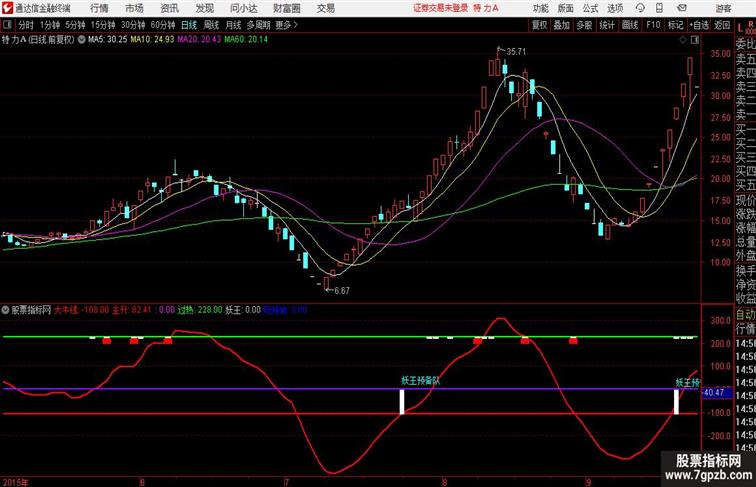Open the 行情 menu
The height and width of the screenshot is (487, 756).
99,8
